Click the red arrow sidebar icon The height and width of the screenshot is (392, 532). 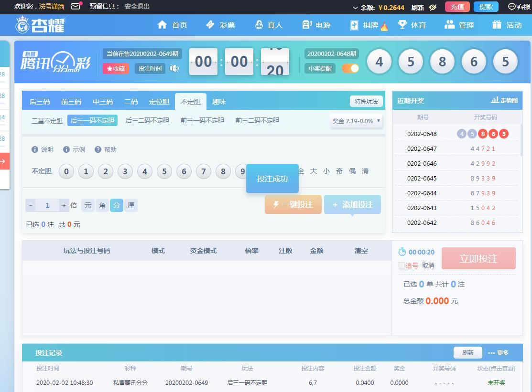(3, 161)
